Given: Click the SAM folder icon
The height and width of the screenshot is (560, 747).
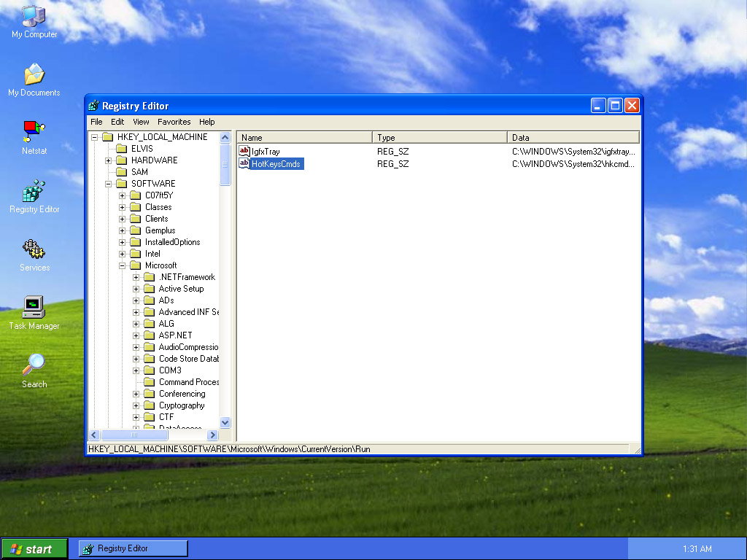Looking at the screenshot, I should point(122,172).
